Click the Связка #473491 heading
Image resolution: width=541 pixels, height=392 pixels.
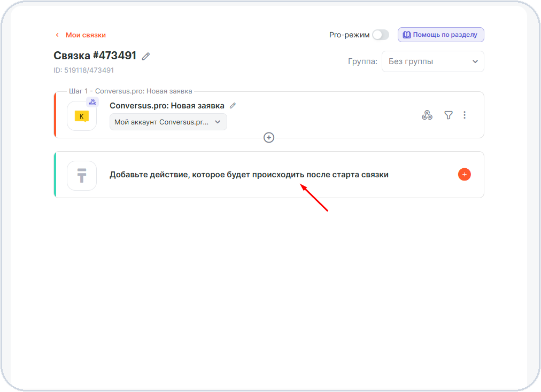[x=95, y=56]
